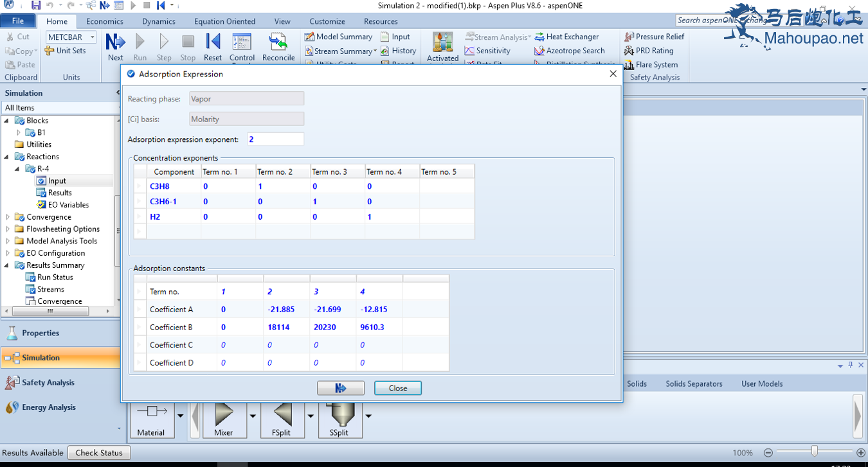The image size is (868, 467).
Task: Open the Stream Summary dropdown
Action: 374,51
